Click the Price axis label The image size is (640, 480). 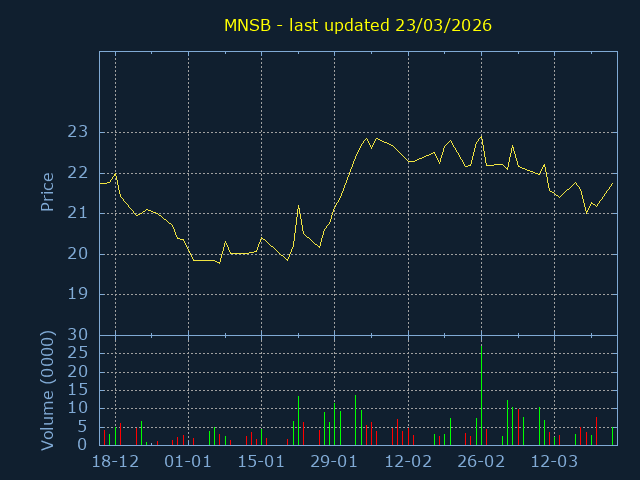tap(47, 192)
